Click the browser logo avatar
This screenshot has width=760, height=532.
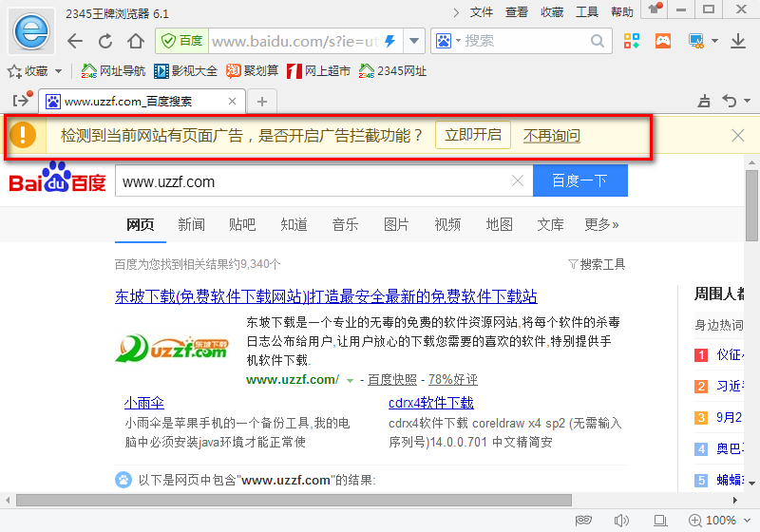[x=31, y=31]
